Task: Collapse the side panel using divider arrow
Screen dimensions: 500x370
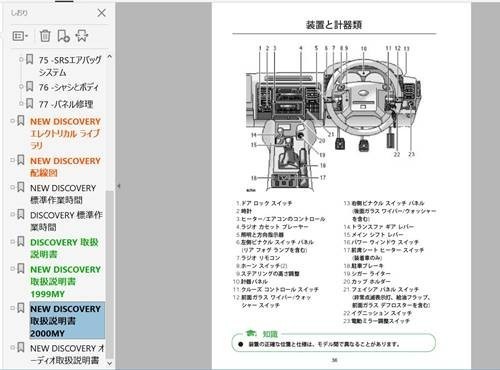Action: pyautogui.click(x=119, y=186)
